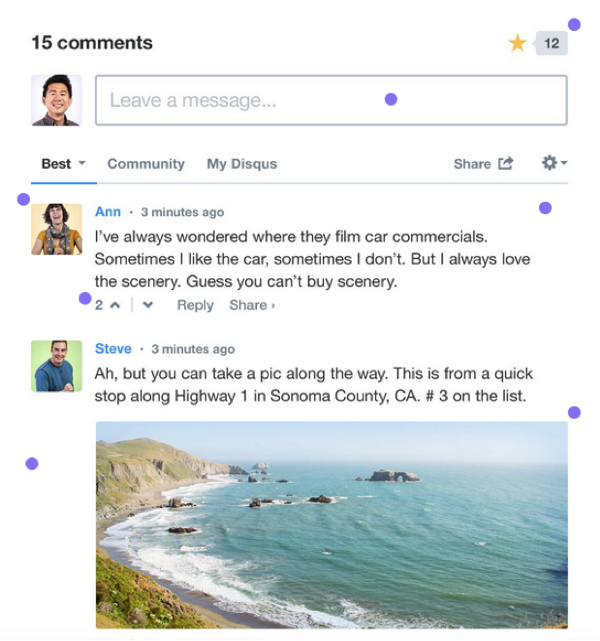
Task: Open the coastal photo in Steve's comment
Action: 332,525
